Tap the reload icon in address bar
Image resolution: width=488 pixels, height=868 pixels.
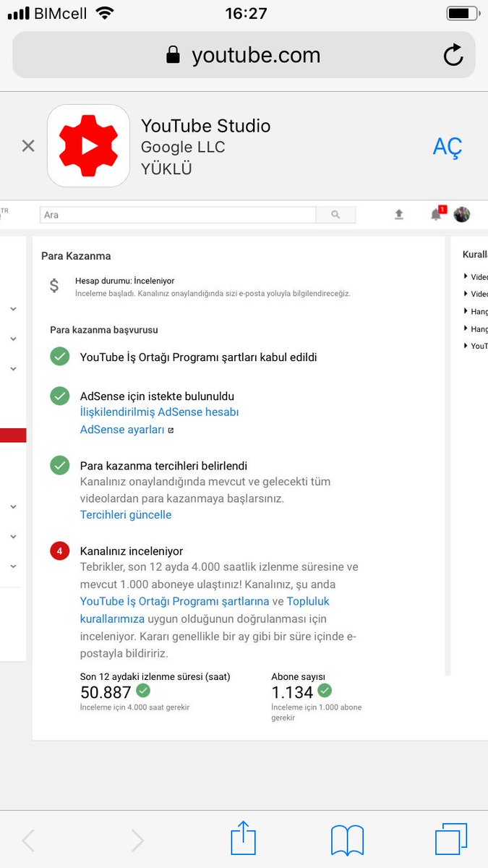point(453,55)
